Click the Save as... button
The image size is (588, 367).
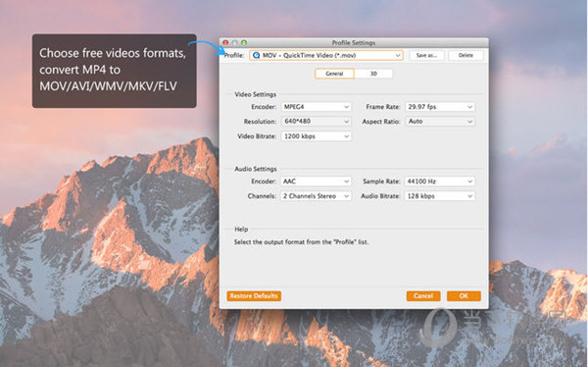click(426, 55)
